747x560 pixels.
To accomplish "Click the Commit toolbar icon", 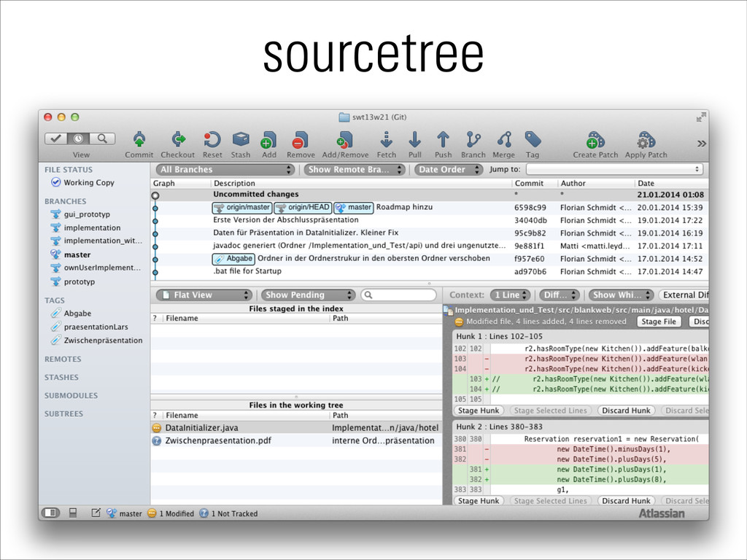I will tap(139, 140).
